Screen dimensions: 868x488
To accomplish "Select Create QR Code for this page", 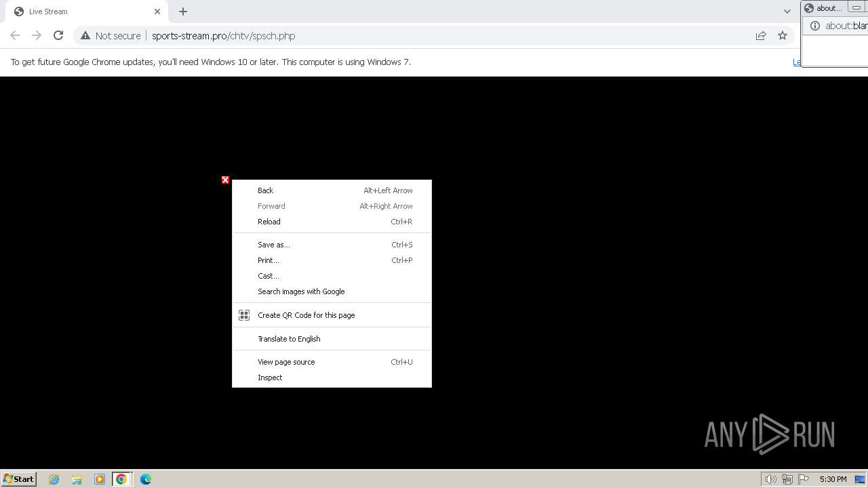I will [332, 315].
